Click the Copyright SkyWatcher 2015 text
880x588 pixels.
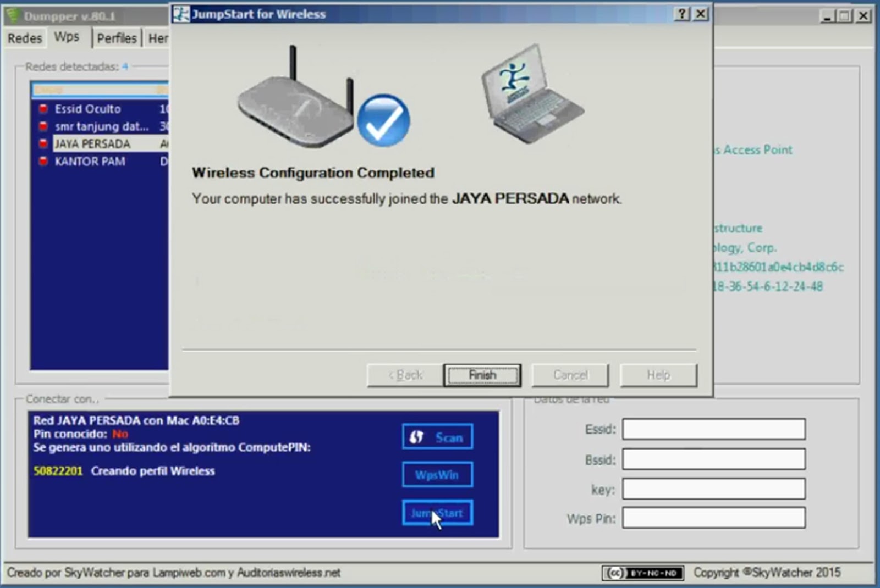tap(767, 573)
